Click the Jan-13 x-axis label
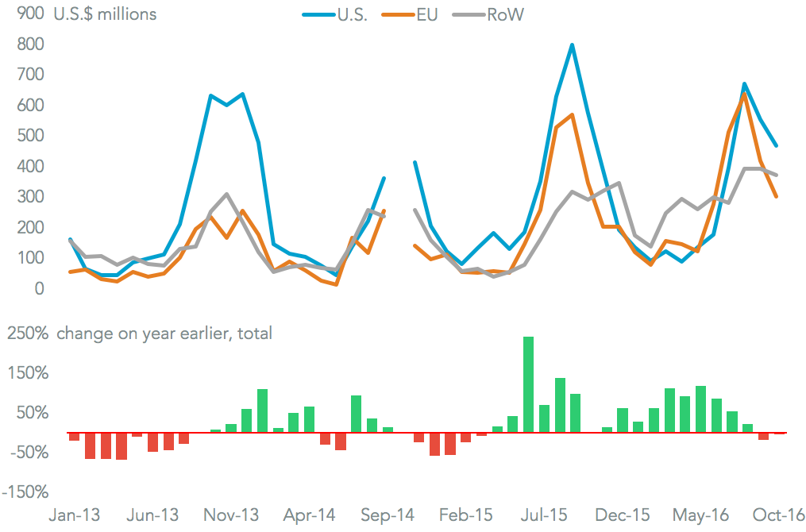Image resolution: width=806 pixels, height=532 pixels. click(75, 515)
